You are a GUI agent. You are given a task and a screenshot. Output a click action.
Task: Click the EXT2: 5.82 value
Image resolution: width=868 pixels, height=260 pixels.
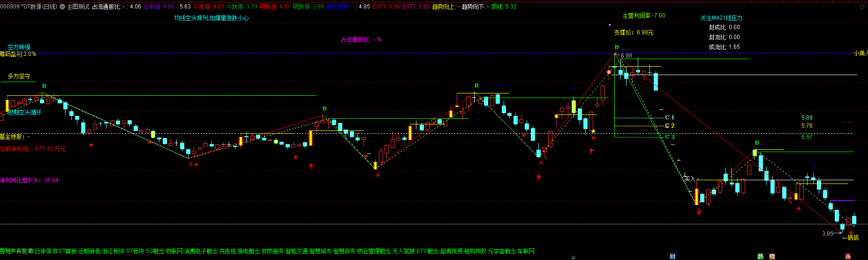coord(416,7)
